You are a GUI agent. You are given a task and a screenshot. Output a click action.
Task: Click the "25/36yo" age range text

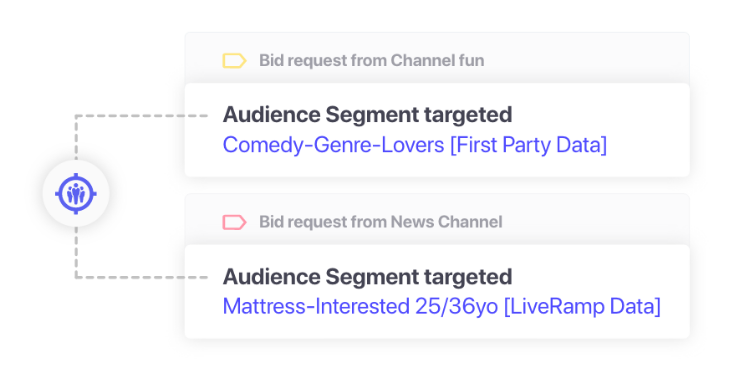coord(456,306)
